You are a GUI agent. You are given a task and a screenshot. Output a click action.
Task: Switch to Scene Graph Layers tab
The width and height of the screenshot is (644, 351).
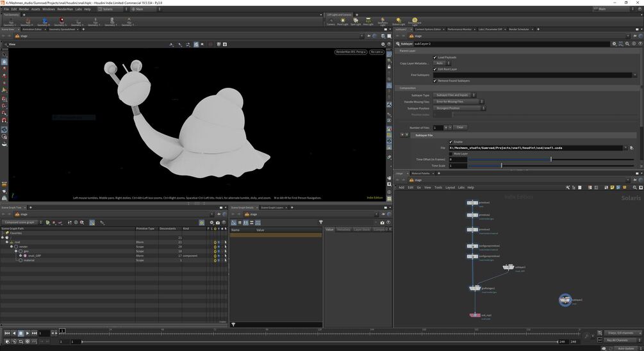[x=272, y=208]
